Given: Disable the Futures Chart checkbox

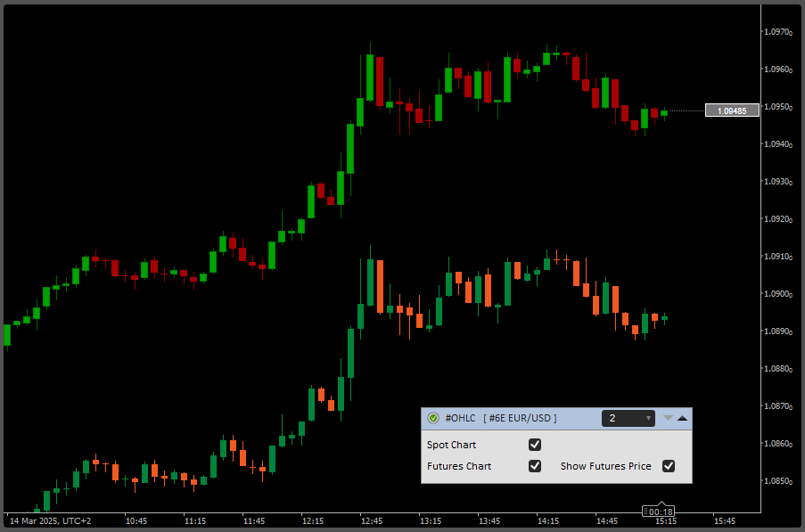Looking at the screenshot, I should tap(535, 466).
